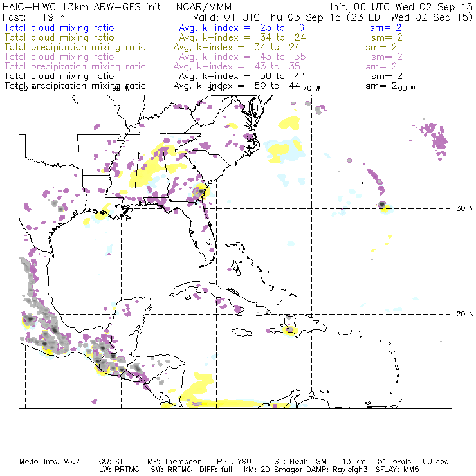Image resolution: width=476 pixels, height=476 pixels.
Task: Click the "60 sec" footer text
Action: pos(435,462)
